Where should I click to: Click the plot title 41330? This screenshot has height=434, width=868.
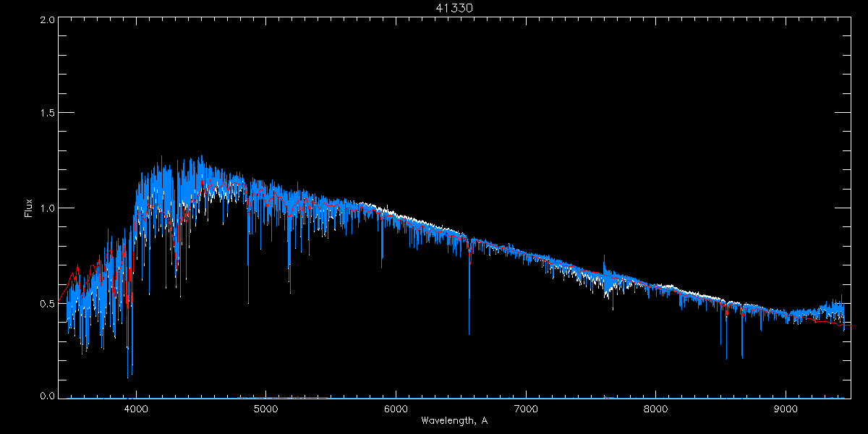point(454,8)
